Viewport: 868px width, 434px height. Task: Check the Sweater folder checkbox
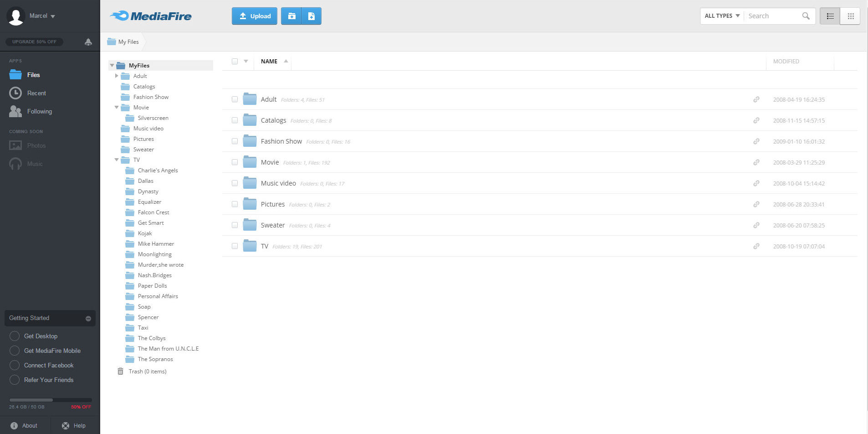click(x=235, y=225)
